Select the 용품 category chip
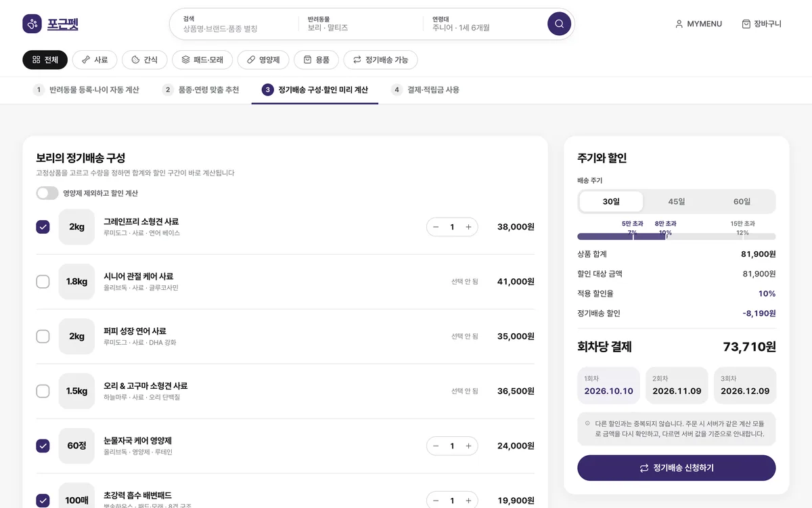812x508 pixels. pyautogui.click(x=316, y=60)
